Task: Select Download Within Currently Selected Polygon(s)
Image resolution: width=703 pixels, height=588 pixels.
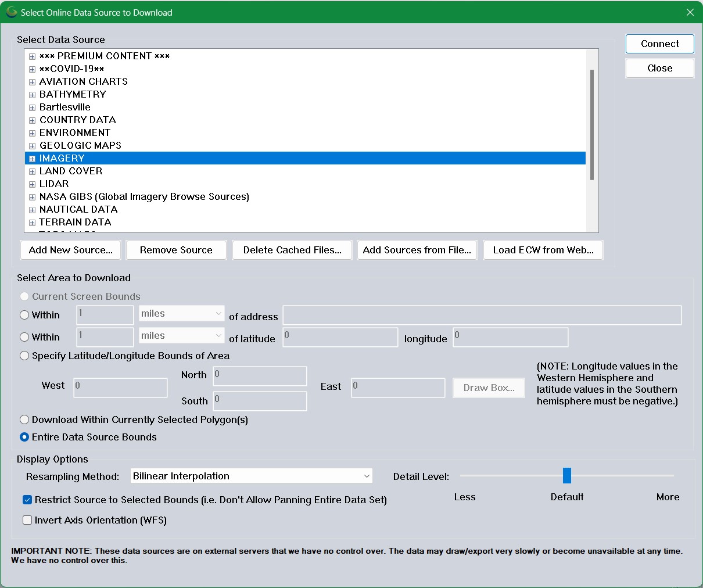Action: [x=24, y=420]
